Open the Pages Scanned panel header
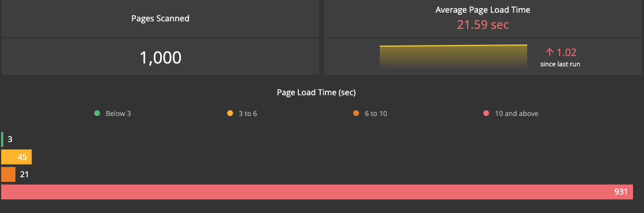The width and height of the screenshot is (644, 213). pyautogui.click(x=160, y=18)
